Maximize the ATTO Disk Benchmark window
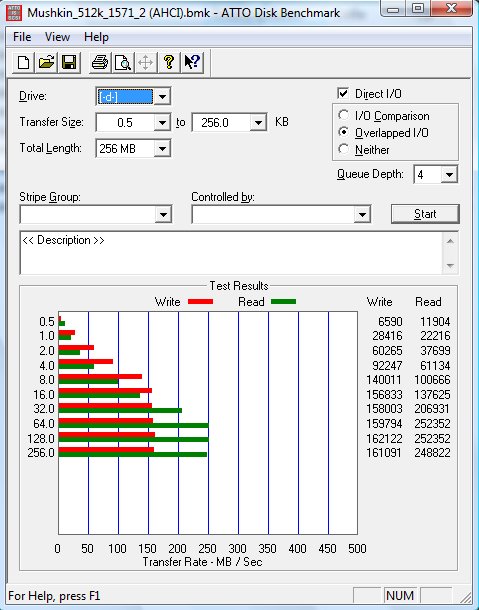Screen dimensions: 479x610 418,9
